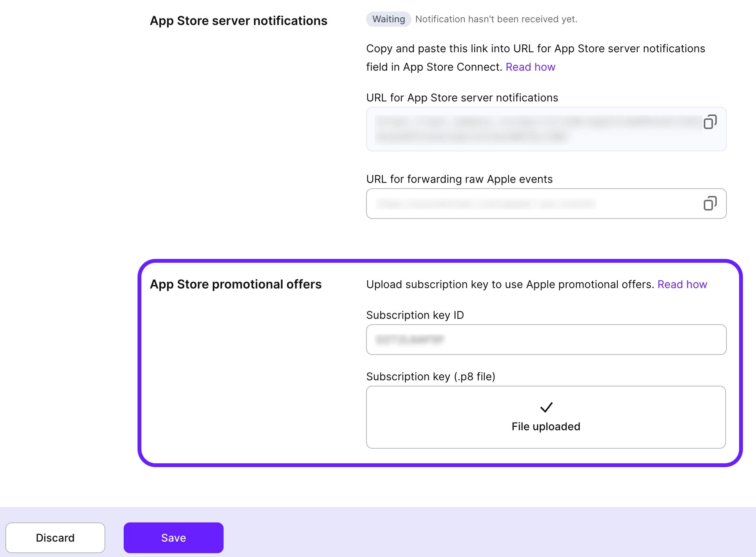Click the File uploaded label
The height and width of the screenshot is (557, 756).
tap(546, 426)
